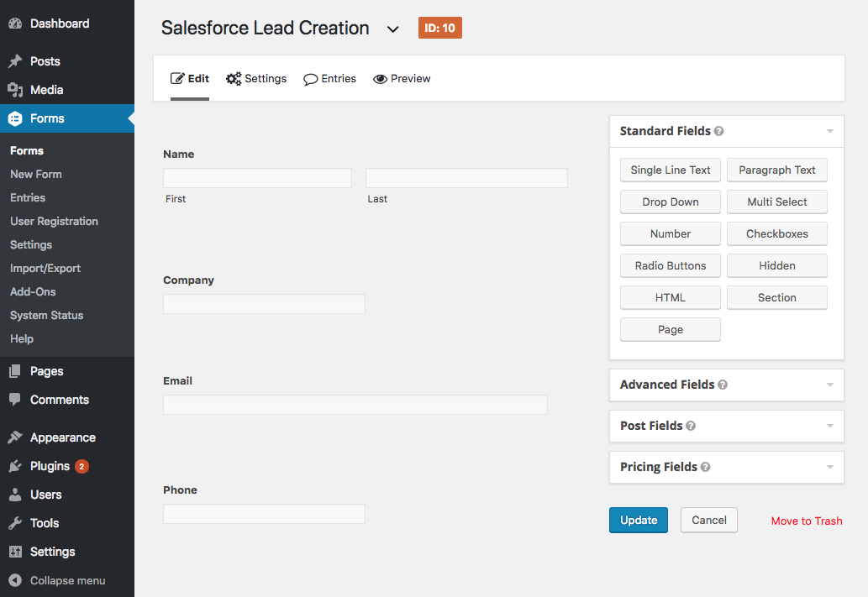Viewport: 868px width, 597px height.
Task: Click the Users icon in the sidebar
Action: [x=14, y=495]
